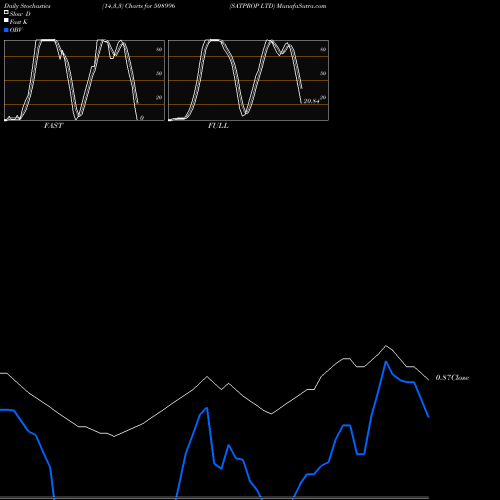Click the FULL stochastic chart panel
Viewport: 500px width, 500px height.
pyautogui.click(x=248, y=80)
